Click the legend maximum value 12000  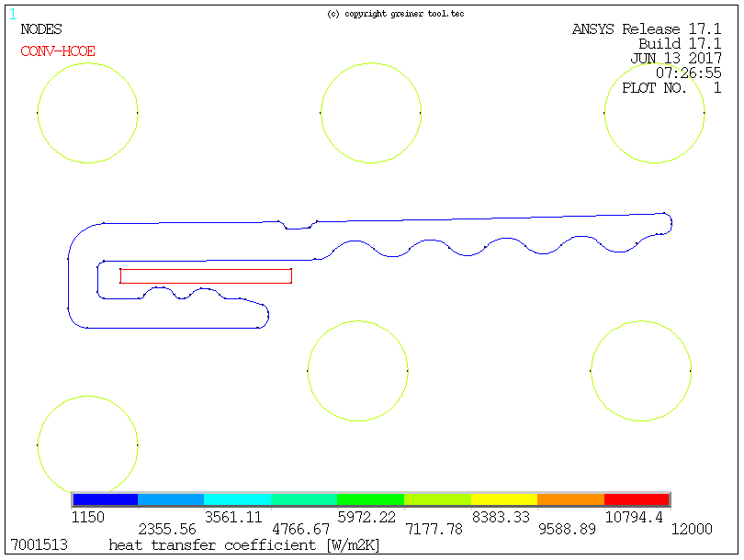pyautogui.click(x=692, y=529)
